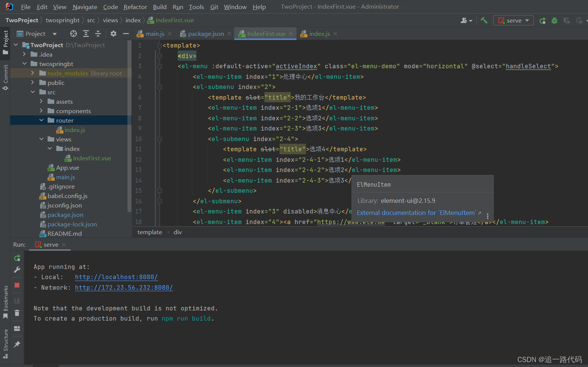588x367 pixels.
Task: Open the serve run configuration dropdown
Action: (x=528, y=20)
